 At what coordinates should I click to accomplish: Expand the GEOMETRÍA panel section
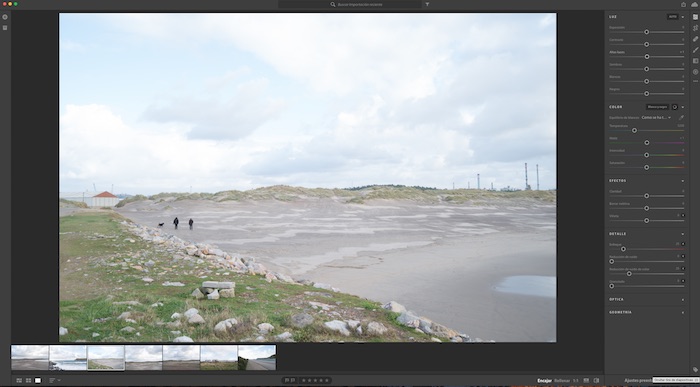point(683,312)
